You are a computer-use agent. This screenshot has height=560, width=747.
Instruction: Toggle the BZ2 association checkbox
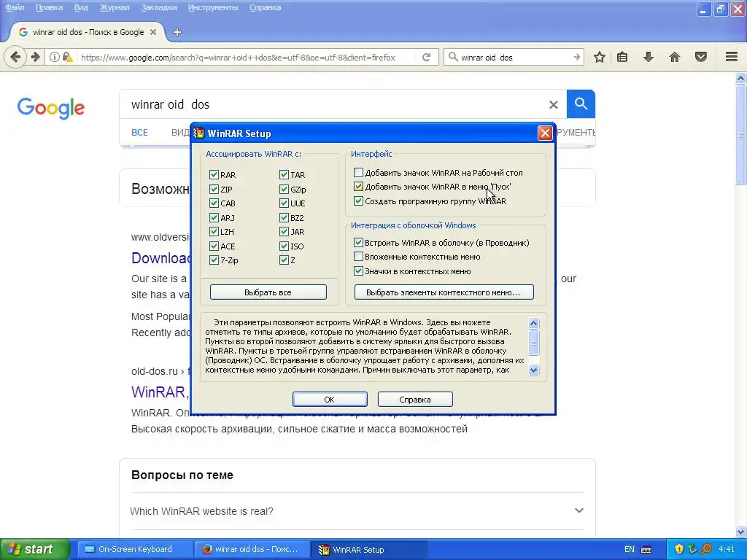284,217
